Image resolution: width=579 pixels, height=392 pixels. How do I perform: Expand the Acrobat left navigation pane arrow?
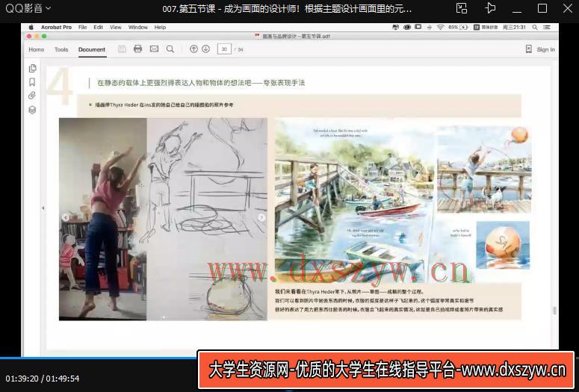(x=43, y=208)
